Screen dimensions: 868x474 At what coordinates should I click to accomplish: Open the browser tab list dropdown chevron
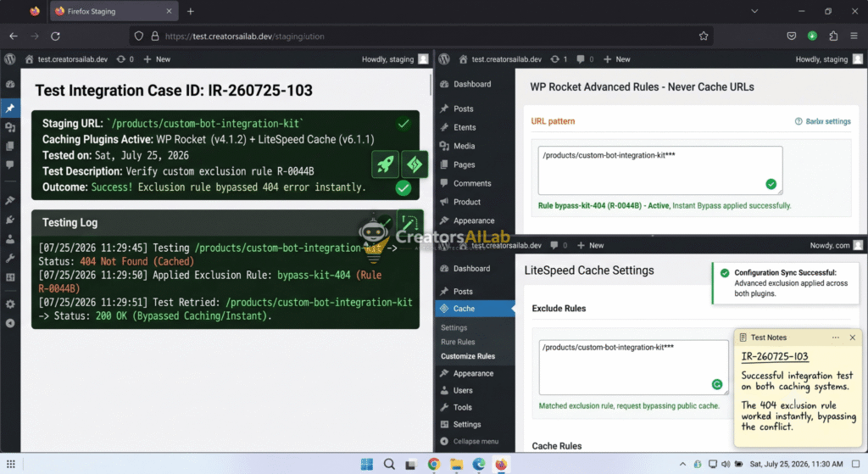coord(754,11)
